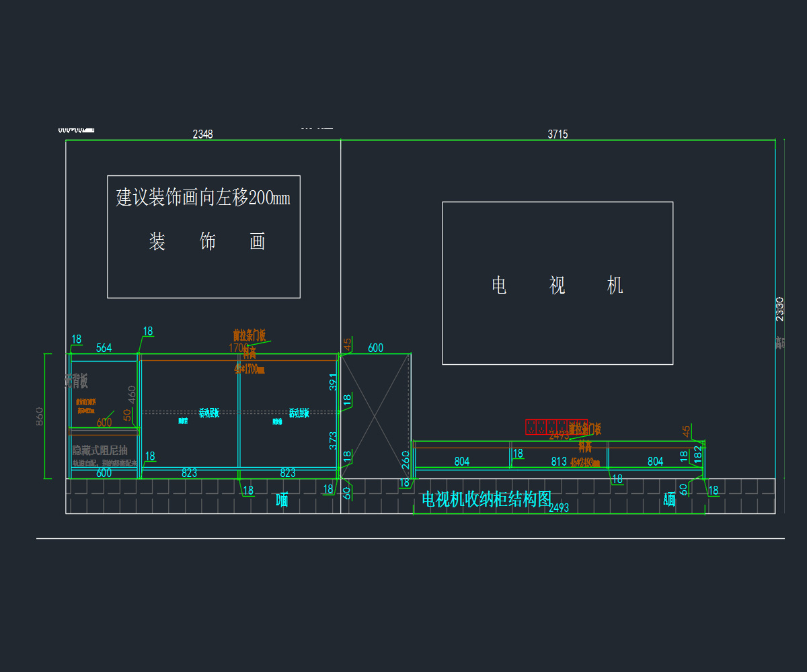Click the '装 饰 画' label text

[207, 241]
